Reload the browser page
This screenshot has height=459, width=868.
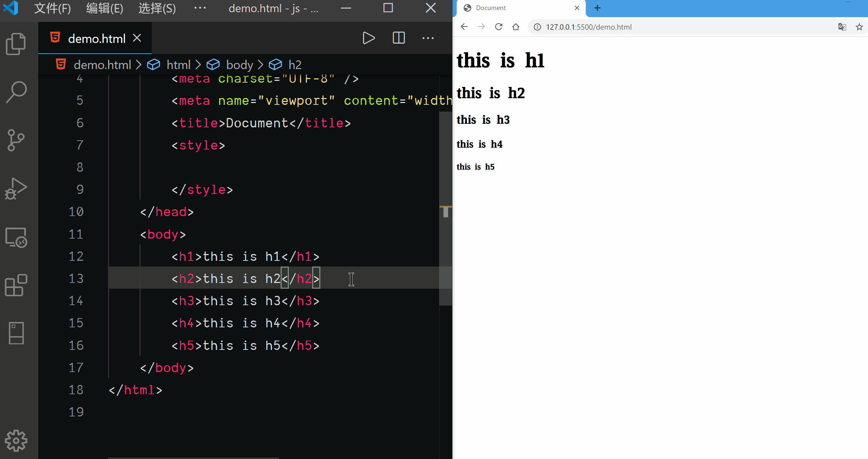[499, 27]
